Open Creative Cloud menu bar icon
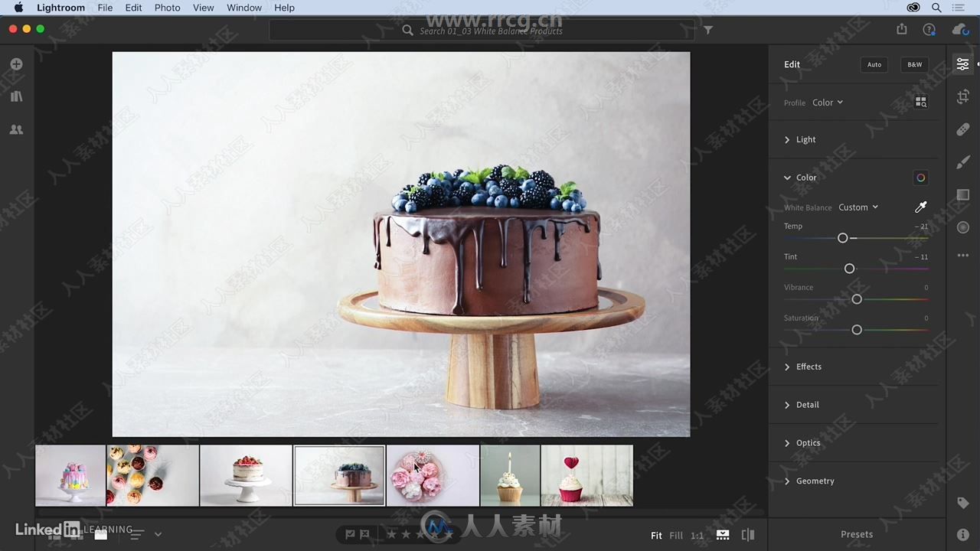The image size is (980, 551). [913, 8]
